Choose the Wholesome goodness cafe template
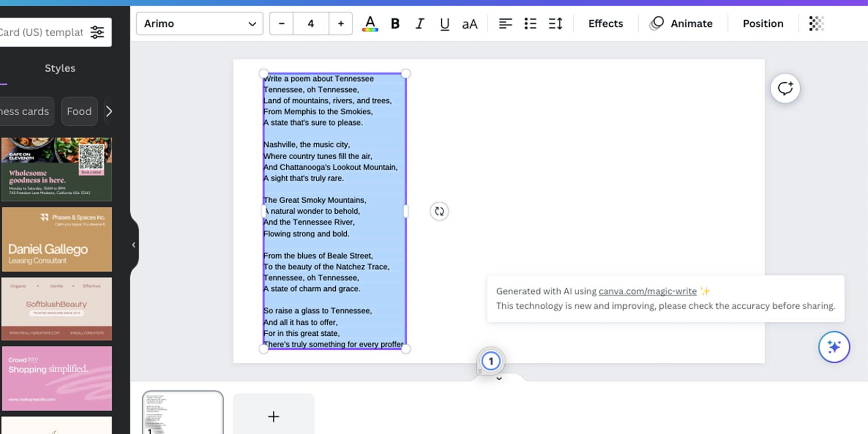The height and width of the screenshot is (434, 868). pos(56,169)
